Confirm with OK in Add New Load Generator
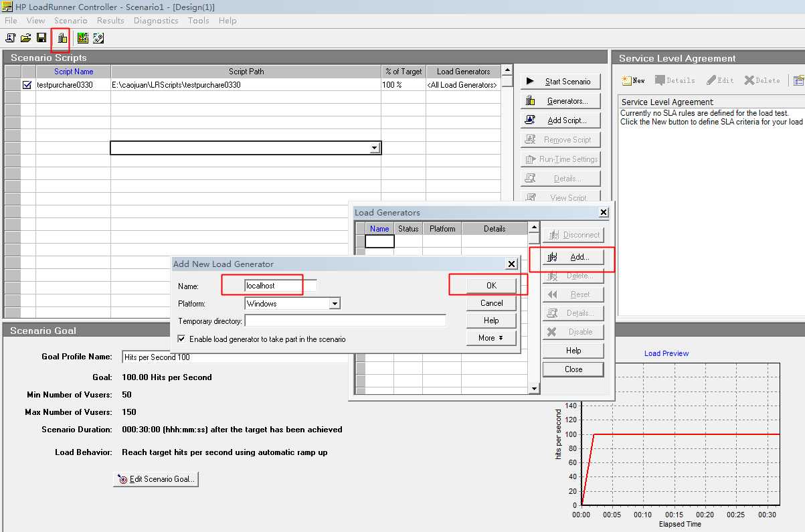 (491, 286)
